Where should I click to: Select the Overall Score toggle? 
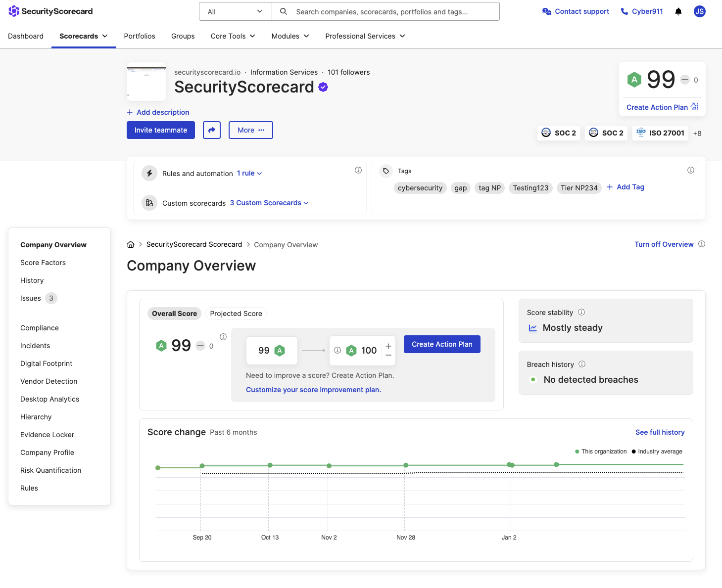coord(174,314)
